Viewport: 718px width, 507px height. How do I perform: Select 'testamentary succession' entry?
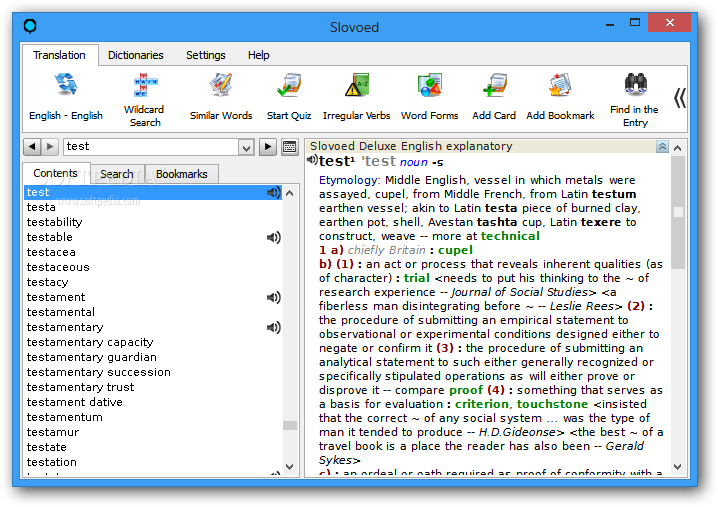click(153, 372)
